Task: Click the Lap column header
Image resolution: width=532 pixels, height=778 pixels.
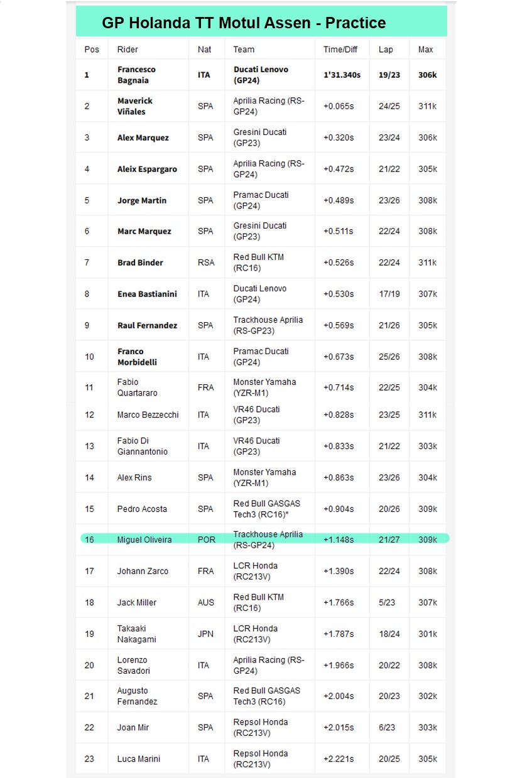Action: click(385, 50)
